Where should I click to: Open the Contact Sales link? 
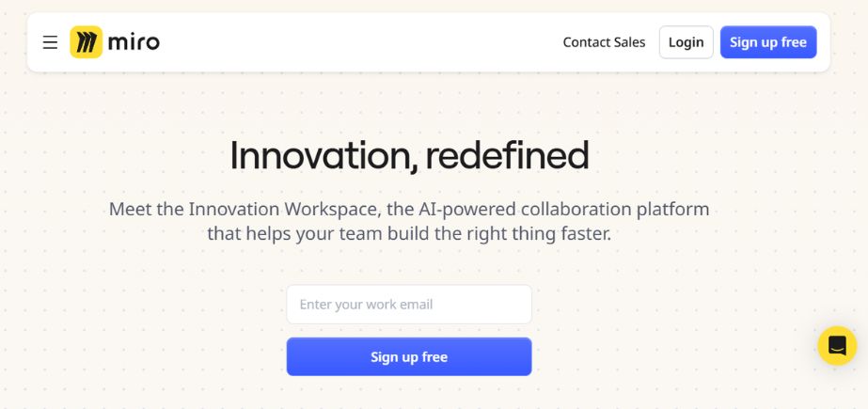[604, 42]
